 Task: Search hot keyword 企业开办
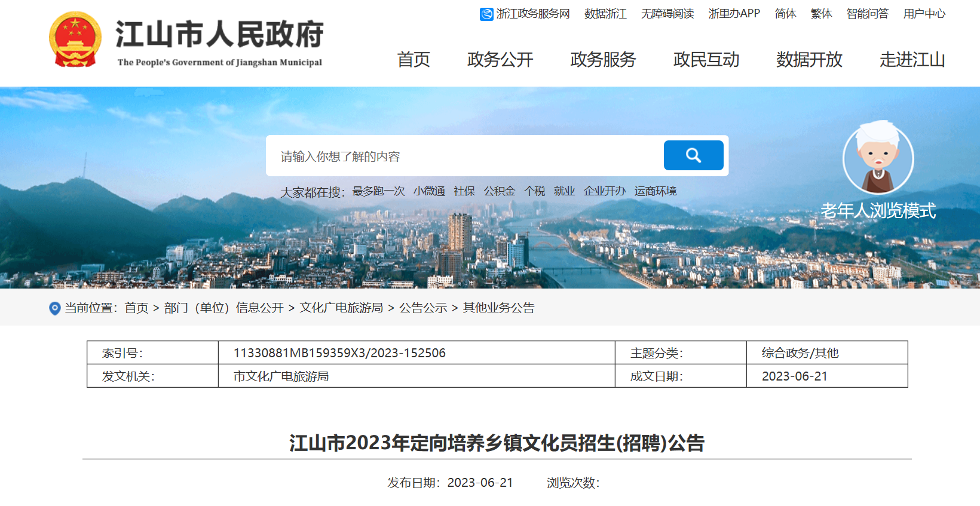[605, 191]
